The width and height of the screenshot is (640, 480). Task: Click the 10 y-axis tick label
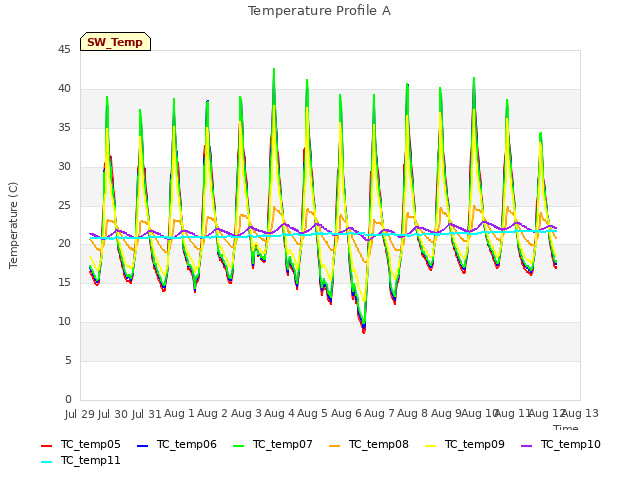64,322
